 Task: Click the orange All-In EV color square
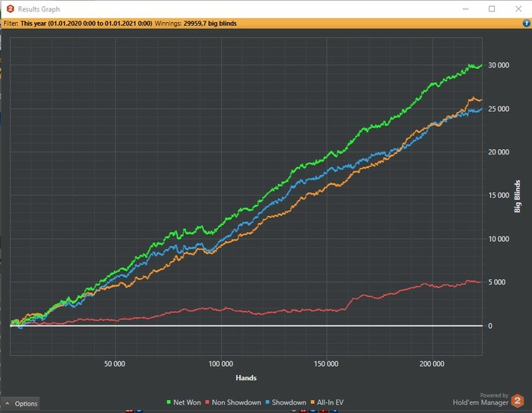[x=312, y=402]
